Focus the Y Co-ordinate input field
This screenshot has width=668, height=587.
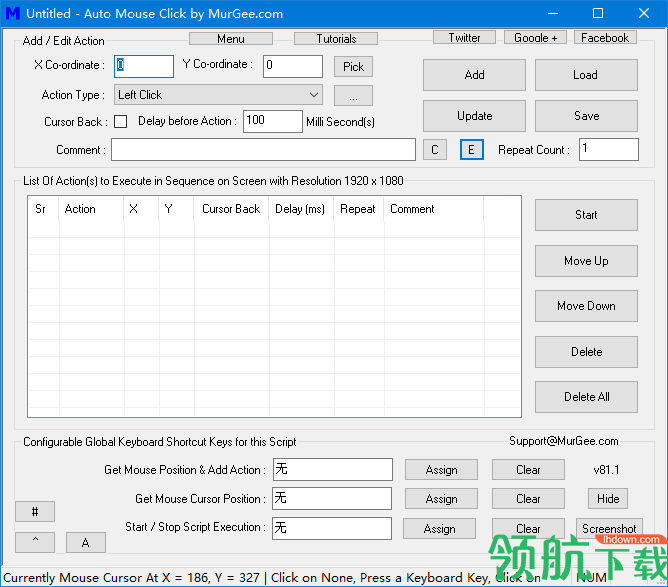(293, 66)
